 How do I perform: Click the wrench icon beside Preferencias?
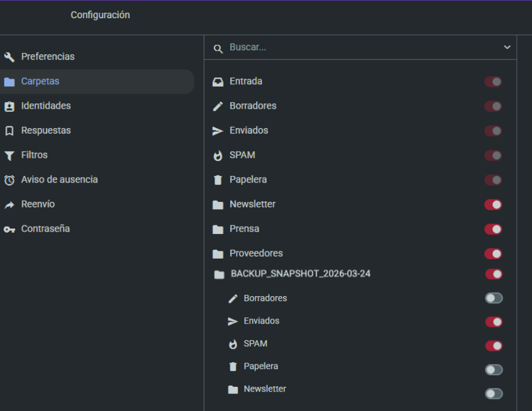tap(9, 57)
